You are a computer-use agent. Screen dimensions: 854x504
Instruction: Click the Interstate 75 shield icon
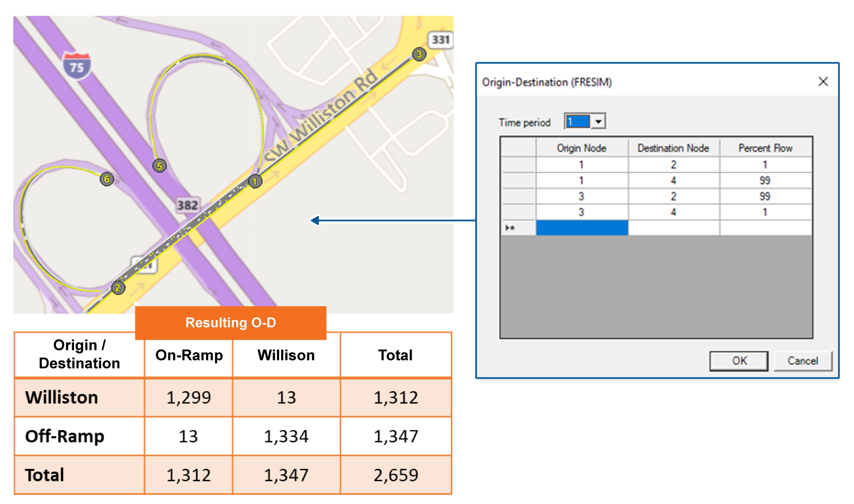[77, 66]
